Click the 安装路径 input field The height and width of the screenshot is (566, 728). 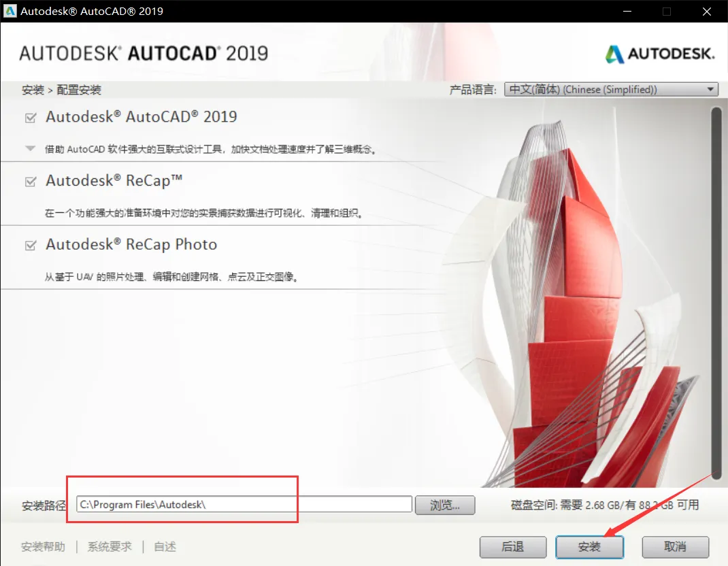(244, 504)
